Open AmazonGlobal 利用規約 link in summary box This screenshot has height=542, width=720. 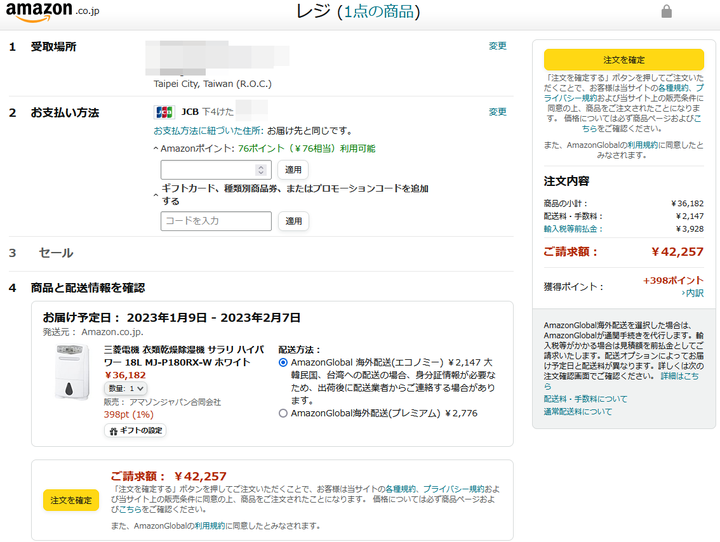(x=642, y=145)
